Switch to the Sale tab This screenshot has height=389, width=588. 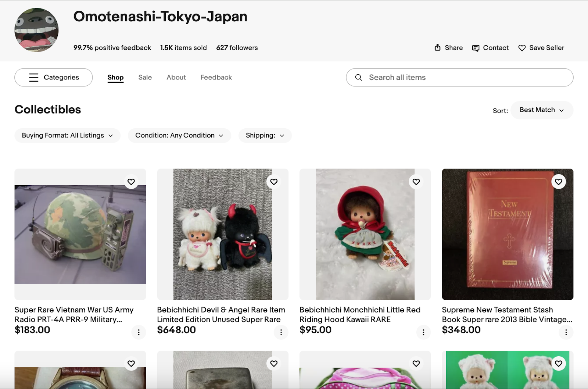pos(145,77)
